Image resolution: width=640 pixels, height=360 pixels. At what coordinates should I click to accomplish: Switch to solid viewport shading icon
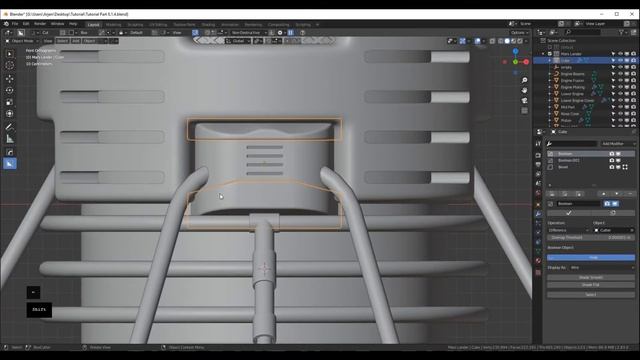pos(507,41)
